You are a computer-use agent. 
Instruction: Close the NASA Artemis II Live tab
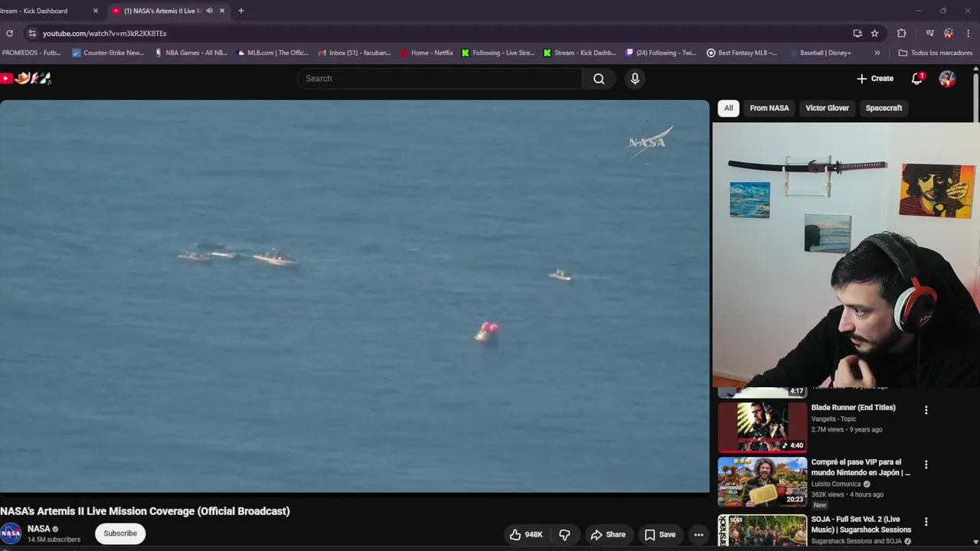pos(222,11)
